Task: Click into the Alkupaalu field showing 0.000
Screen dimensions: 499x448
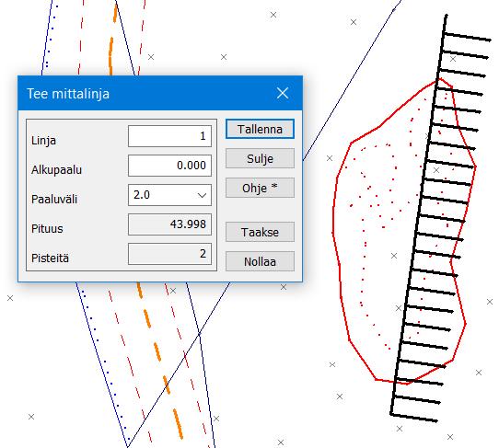Action: click(x=169, y=166)
